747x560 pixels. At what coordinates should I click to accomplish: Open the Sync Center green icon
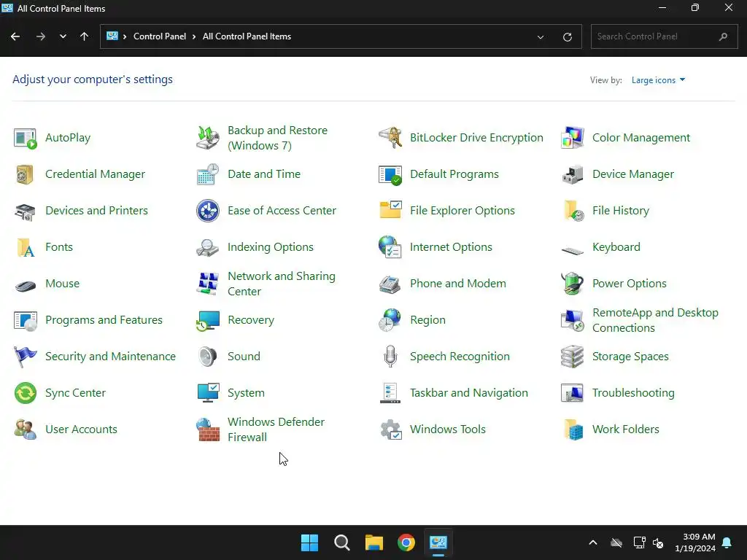pyautogui.click(x=26, y=393)
